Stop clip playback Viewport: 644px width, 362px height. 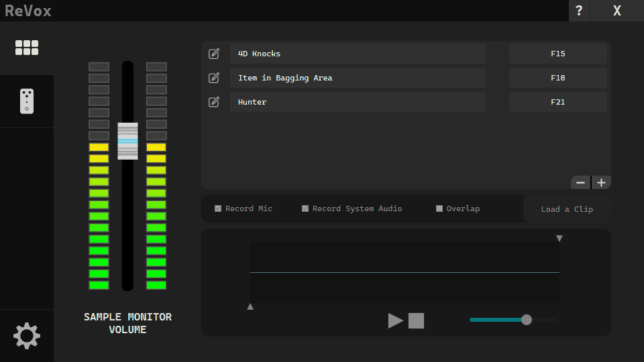click(417, 320)
